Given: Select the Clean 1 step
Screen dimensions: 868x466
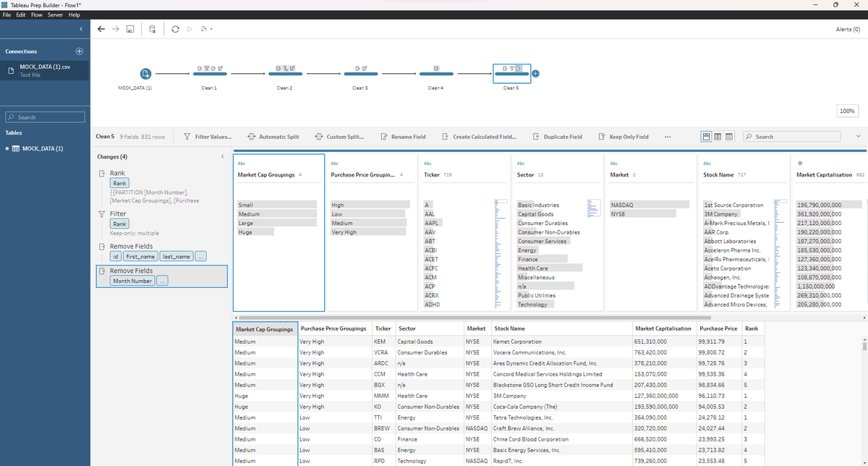Looking at the screenshot, I should (209, 73).
